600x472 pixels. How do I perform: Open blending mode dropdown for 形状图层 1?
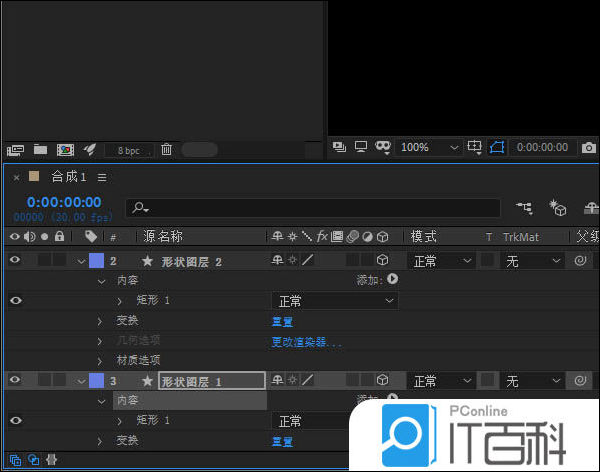442,381
